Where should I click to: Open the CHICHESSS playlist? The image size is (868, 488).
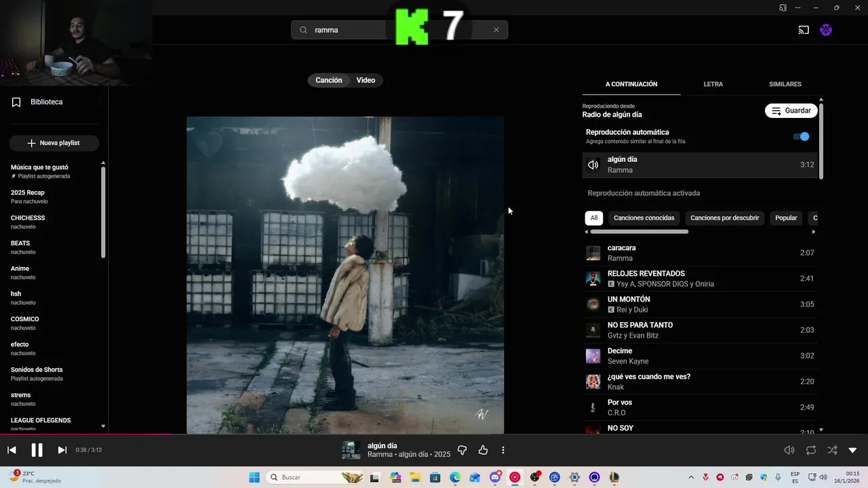(x=29, y=222)
